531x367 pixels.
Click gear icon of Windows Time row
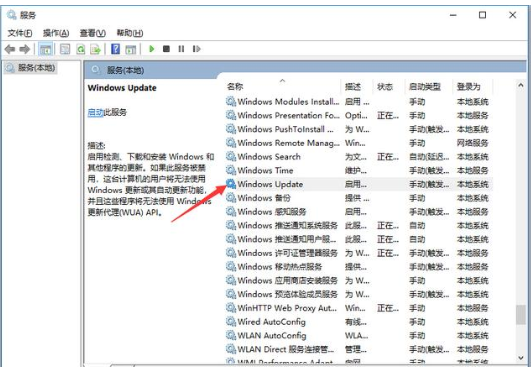click(231, 171)
